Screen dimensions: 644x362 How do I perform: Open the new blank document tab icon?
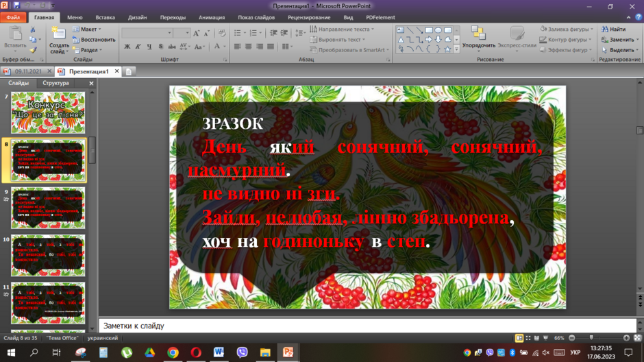[x=129, y=71]
